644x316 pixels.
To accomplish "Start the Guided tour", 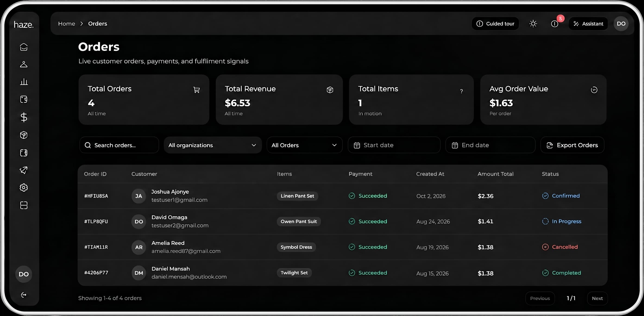I will pos(495,24).
